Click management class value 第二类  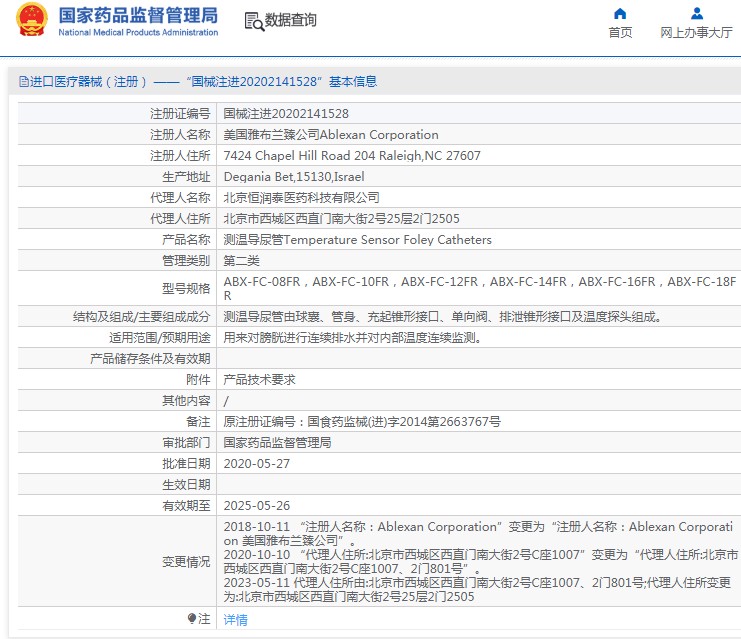pyautogui.click(x=241, y=260)
